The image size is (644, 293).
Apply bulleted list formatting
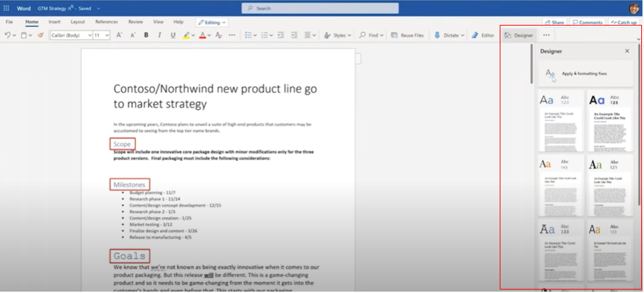248,35
